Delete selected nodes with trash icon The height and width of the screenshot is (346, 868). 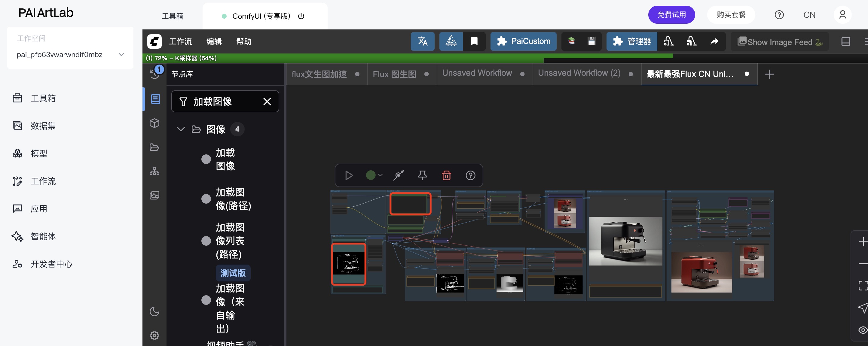(446, 175)
